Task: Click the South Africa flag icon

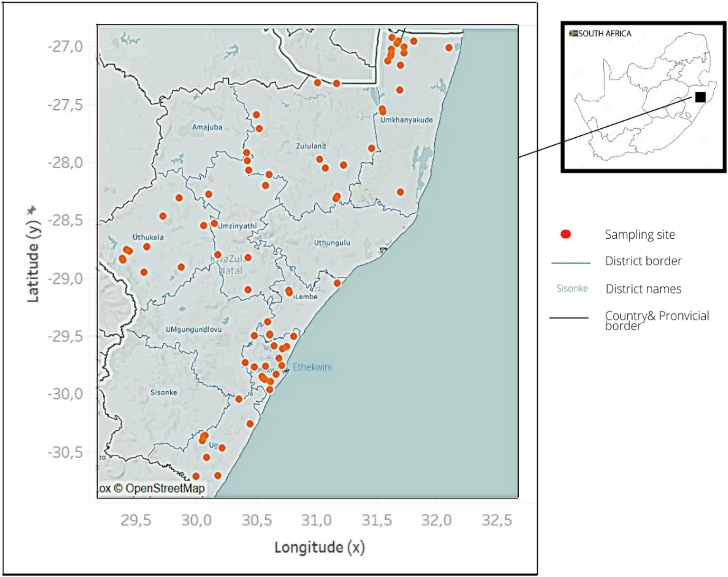Action: click(574, 33)
